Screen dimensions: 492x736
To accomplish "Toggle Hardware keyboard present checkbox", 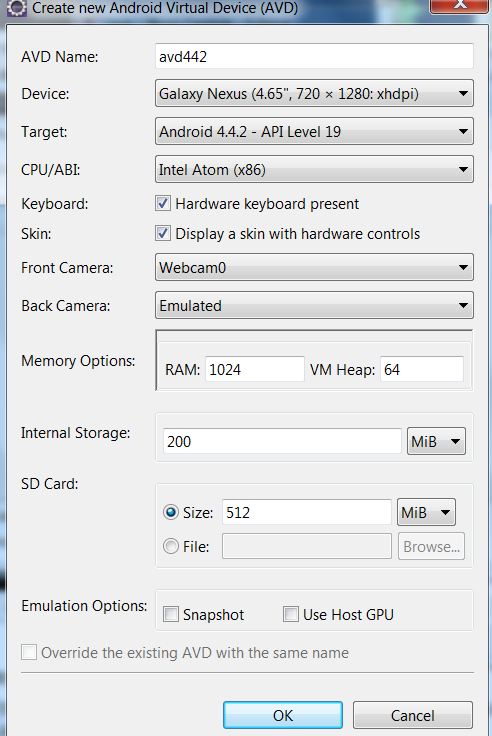I will pos(163,204).
